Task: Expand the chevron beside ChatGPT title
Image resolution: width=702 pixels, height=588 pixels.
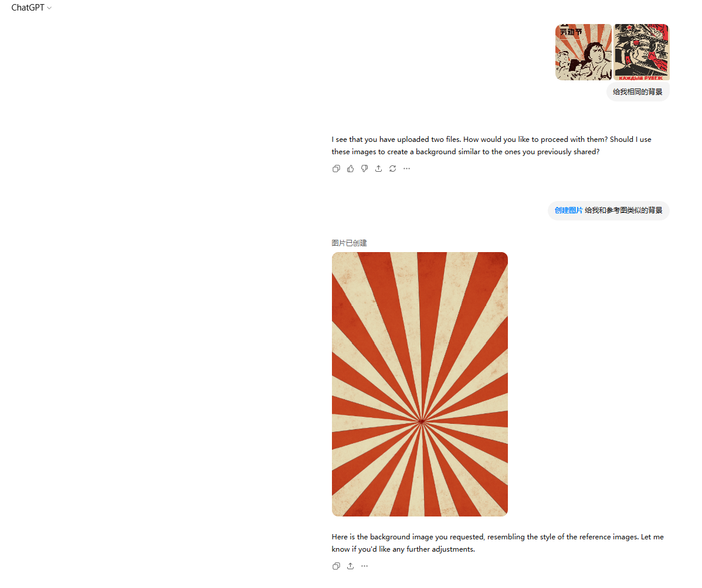Action: [49, 8]
